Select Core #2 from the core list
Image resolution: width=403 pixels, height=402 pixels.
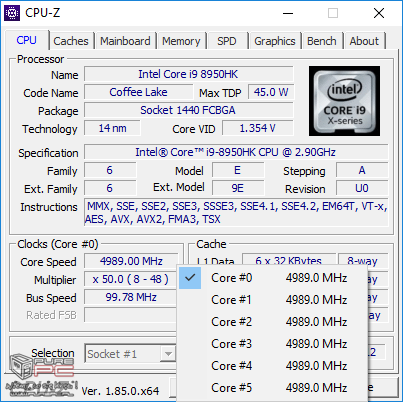tap(273, 322)
